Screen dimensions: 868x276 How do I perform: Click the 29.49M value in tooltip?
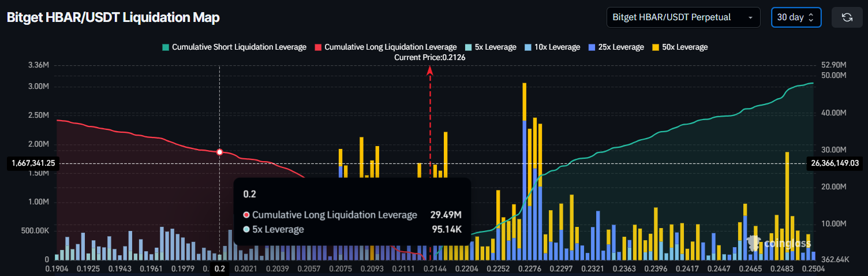[446, 215]
